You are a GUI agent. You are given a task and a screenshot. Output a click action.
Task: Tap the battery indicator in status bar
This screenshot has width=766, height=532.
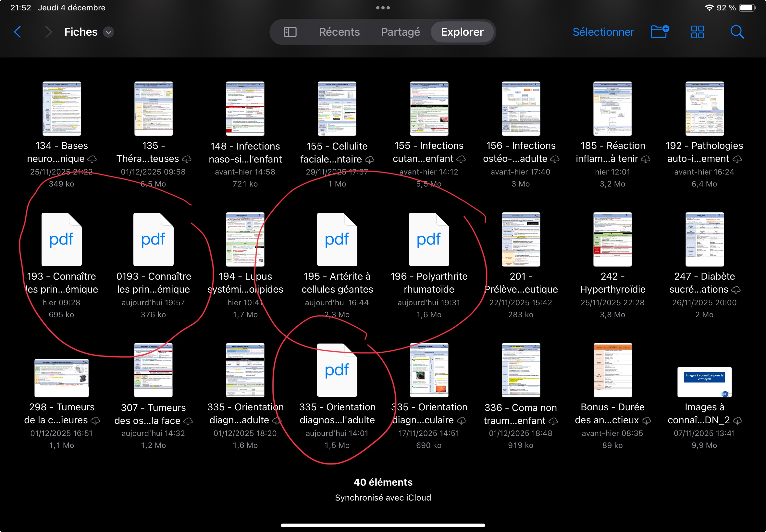tap(747, 8)
